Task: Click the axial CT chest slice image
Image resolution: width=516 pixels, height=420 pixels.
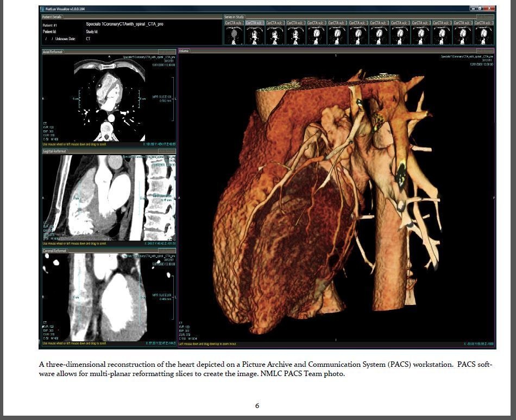Action: point(110,99)
